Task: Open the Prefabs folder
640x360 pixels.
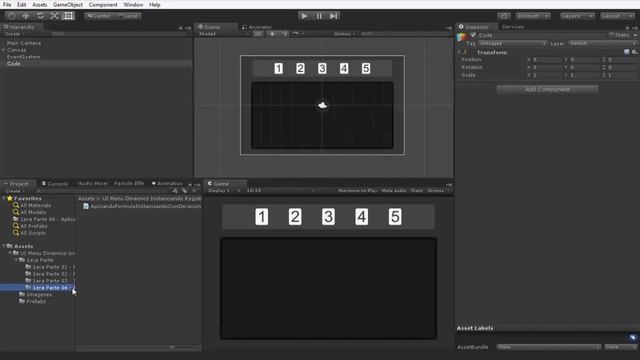Action: click(36, 302)
